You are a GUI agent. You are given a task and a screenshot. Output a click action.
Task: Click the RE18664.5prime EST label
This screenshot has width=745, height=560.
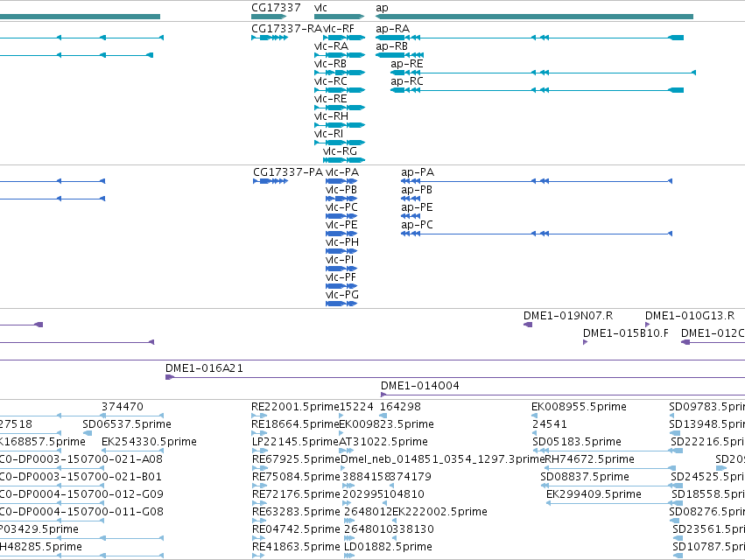(295, 424)
